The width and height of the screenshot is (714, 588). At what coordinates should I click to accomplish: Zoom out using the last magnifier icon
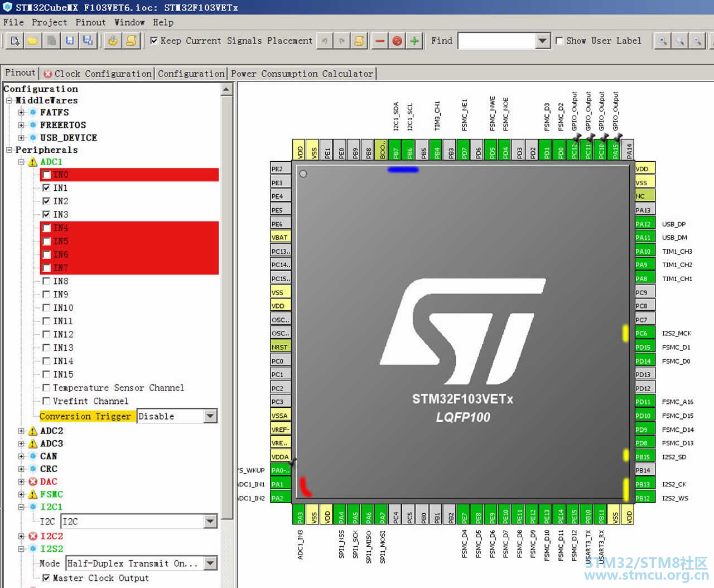(x=697, y=41)
